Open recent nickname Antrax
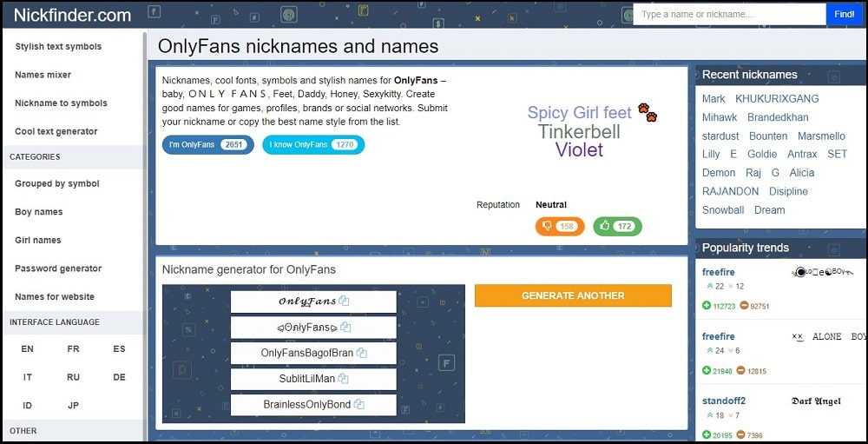The image size is (868, 444). (x=802, y=154)
